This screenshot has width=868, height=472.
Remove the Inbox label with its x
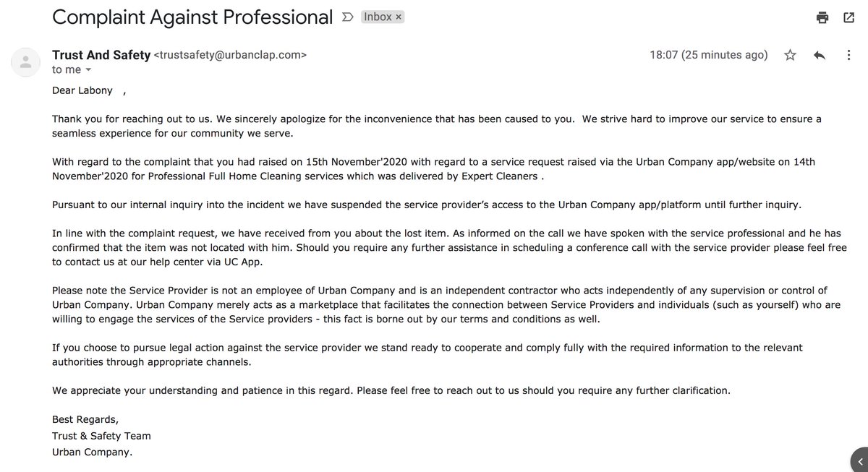point(399,17)
